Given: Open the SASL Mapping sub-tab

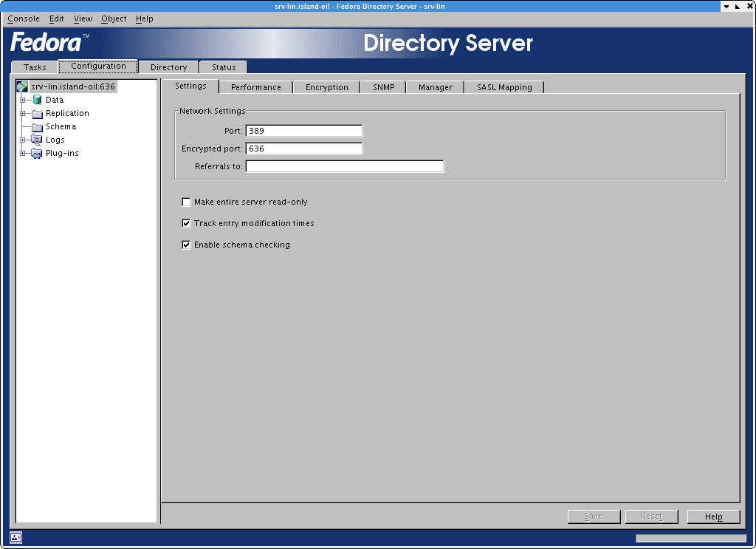Looking at the screenshot, I should [504, 87].
